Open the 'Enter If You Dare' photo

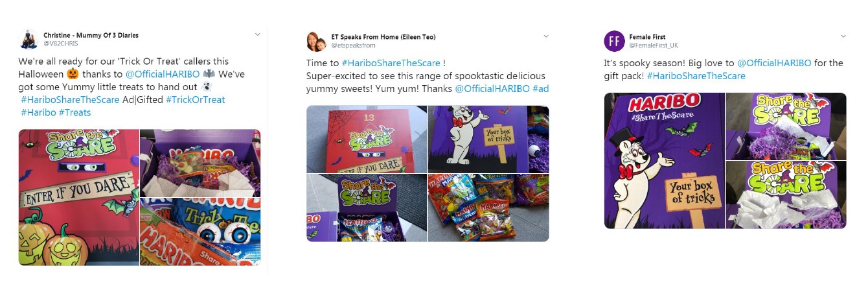pyautogui.click(x=79, y=197)
